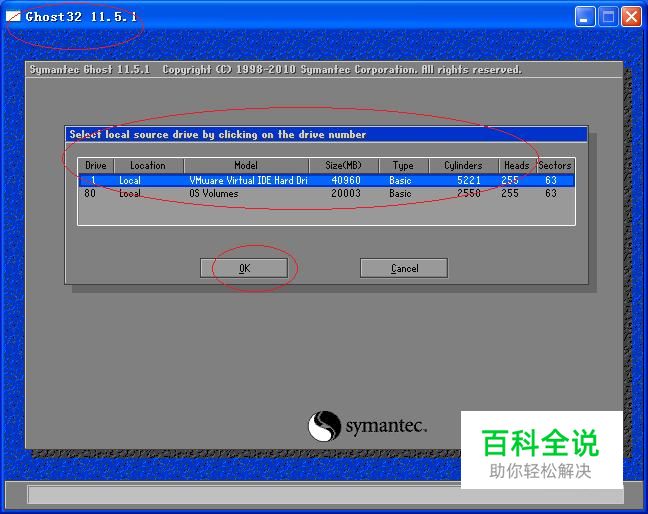Minimize the Ghost32 window
The height and width of the screenshot is (514, 648).
[x=584, y=17]
